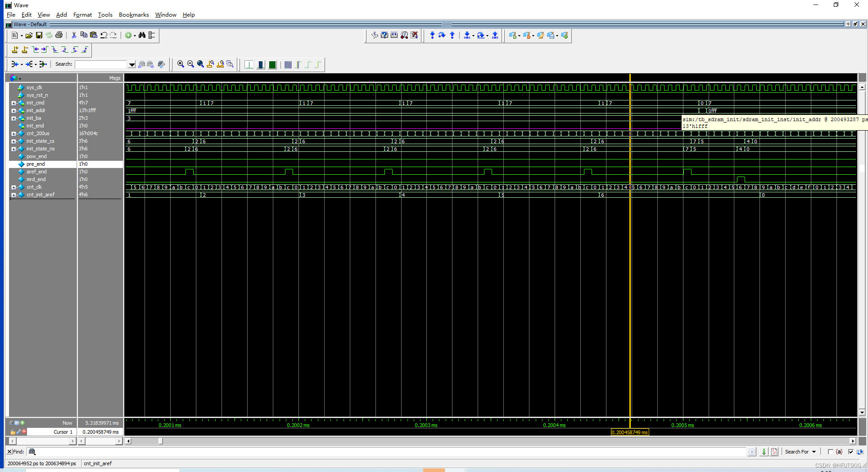
Task: Click the Zoom Full icon
Action: [200, 64]
